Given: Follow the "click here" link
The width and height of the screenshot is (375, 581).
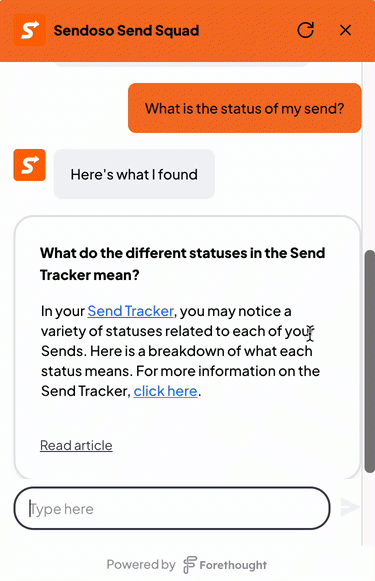Looking at the screenshot, I should point(165,391).
